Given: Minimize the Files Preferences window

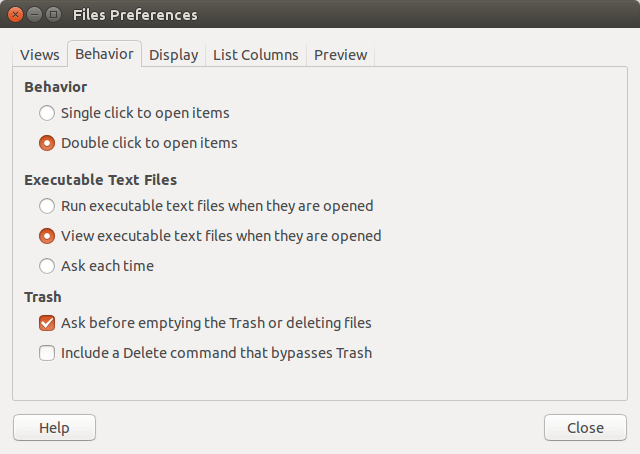Looking at the screenshot, I should click(x=33, y=15).
